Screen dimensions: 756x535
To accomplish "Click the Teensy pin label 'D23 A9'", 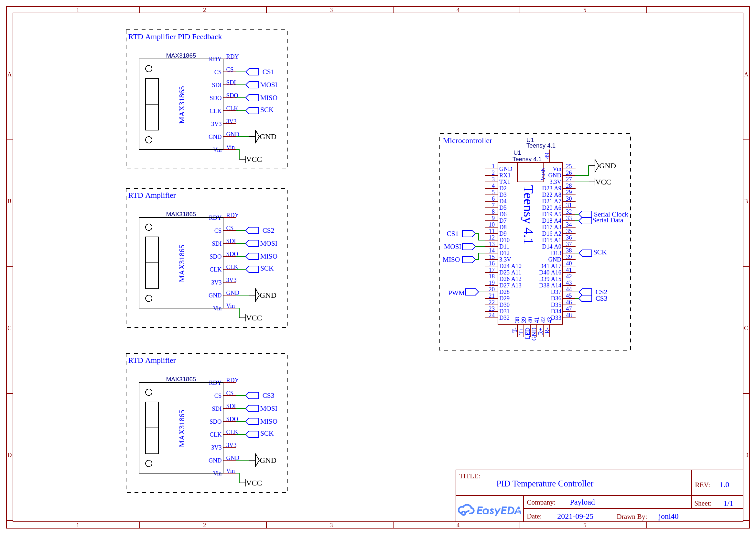I will tap(552, 188).
